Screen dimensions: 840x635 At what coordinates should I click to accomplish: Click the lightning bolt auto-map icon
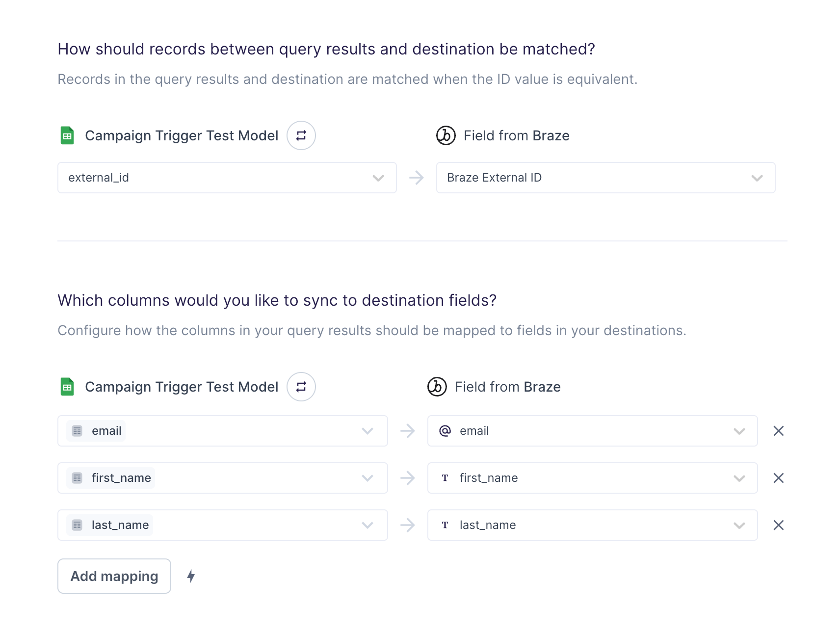[191, 576]
